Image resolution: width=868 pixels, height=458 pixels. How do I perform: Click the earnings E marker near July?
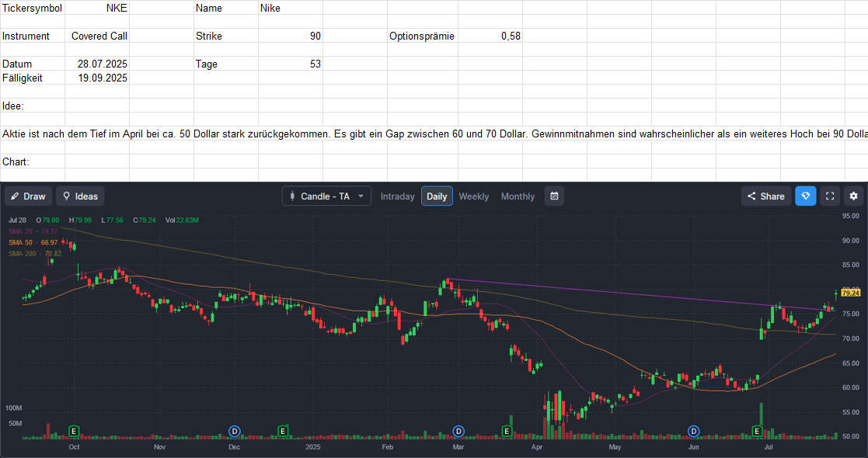point(757,431)
